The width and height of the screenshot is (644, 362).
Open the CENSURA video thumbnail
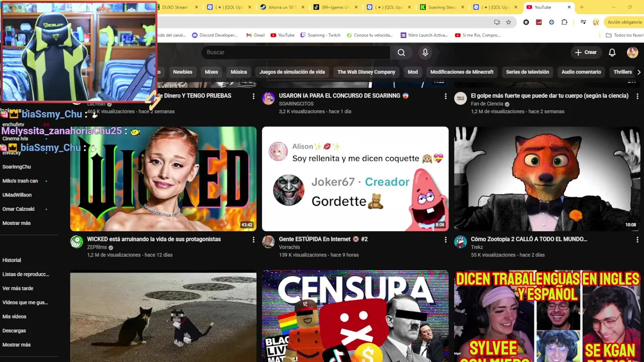point(355,316)
